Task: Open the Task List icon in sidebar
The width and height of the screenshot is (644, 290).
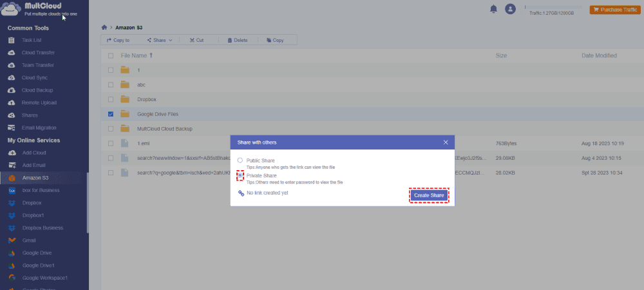Action: tap(12, 40)
